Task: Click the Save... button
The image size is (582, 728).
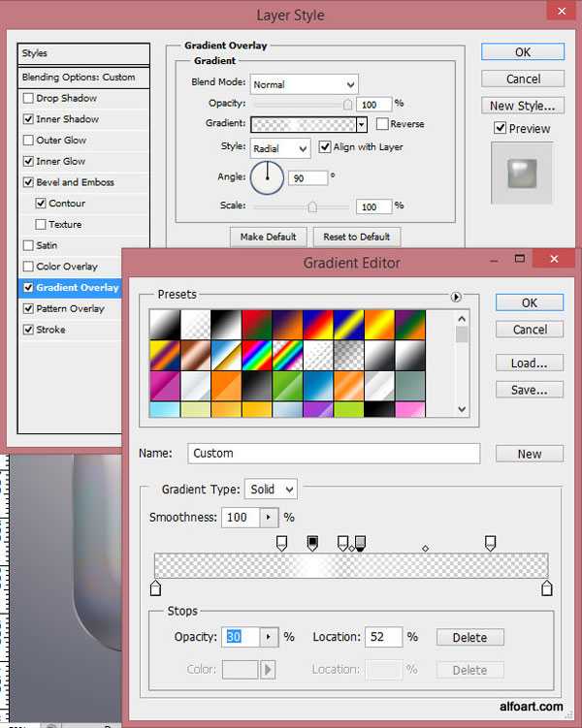Action: point(530,390)
